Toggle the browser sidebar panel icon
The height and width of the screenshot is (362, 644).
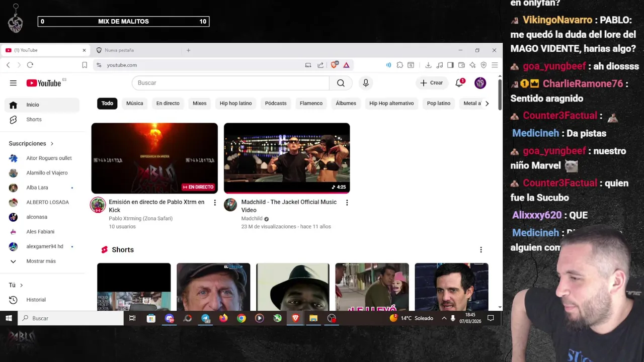(450, 65)
